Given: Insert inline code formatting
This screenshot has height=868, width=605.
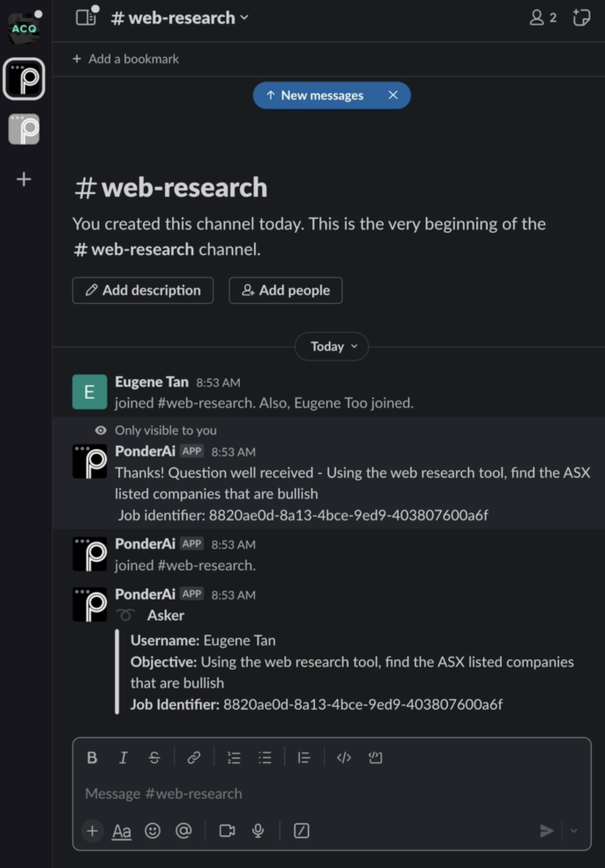Looking at the screenshot, I should pyautogui.click(x=344, y=757).
